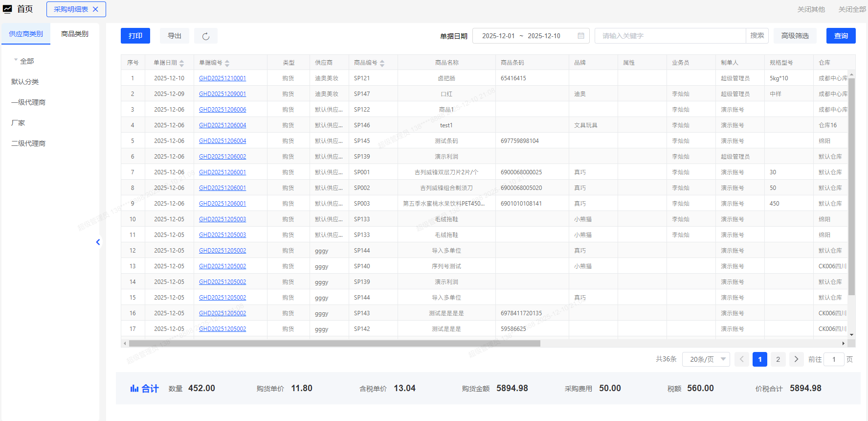Open the calendar icon in date range
The width and height of the screenshot is (868, 421).
click(x=581, y=36)
